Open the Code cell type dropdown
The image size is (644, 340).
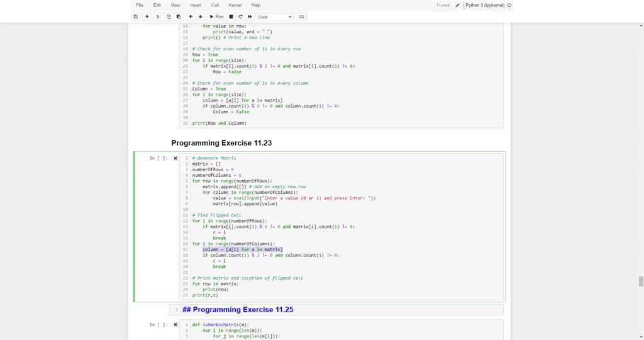[x=275, y=17]
